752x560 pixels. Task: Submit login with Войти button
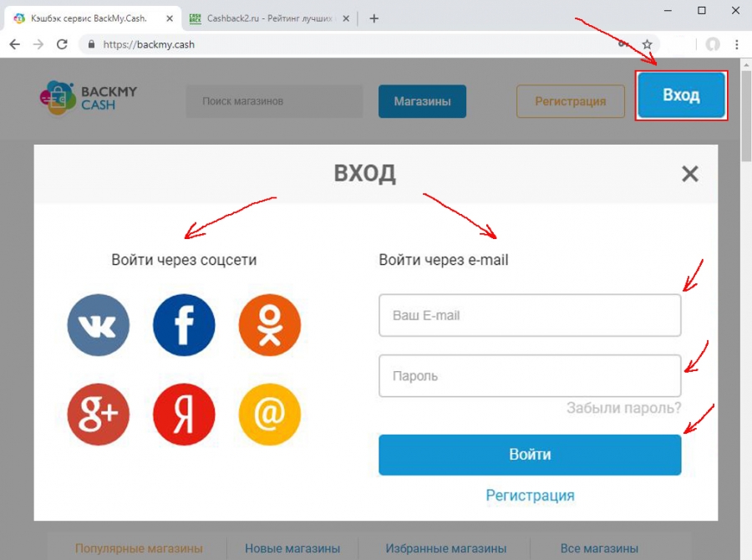[530, 455]
